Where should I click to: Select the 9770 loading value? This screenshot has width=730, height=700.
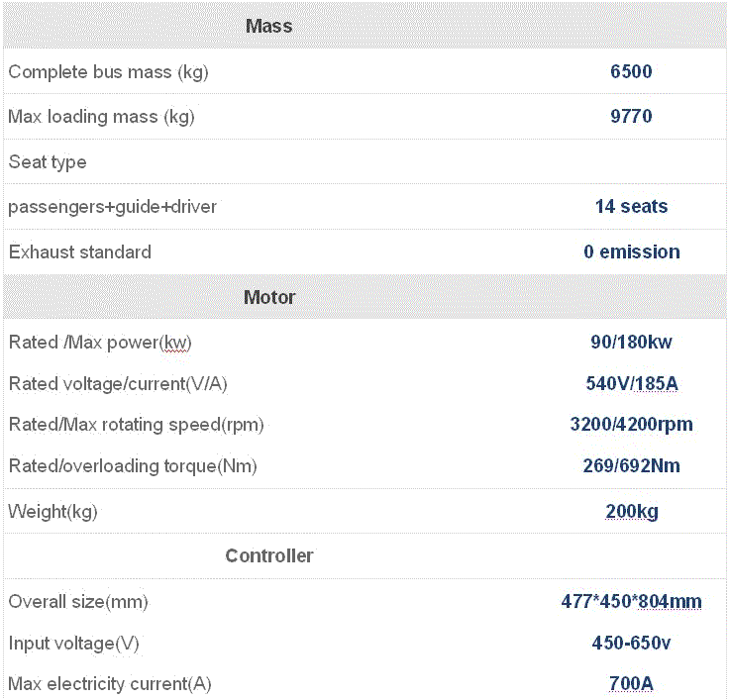[631, 117]
